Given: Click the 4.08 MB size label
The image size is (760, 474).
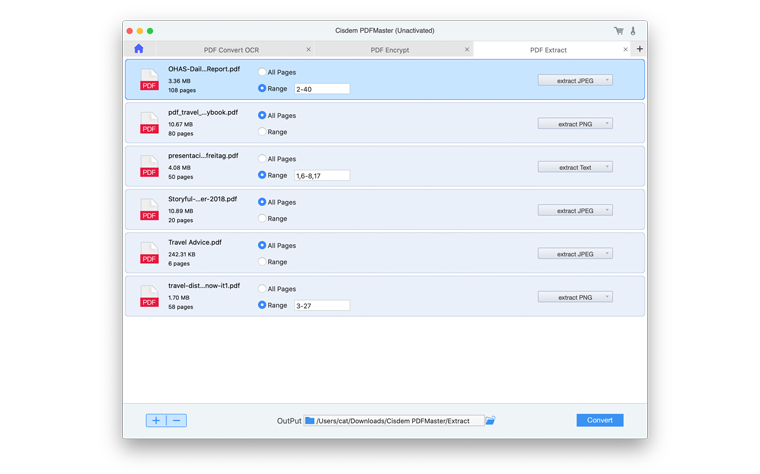Looking at the screenshot, I should (x=179, y=168).
